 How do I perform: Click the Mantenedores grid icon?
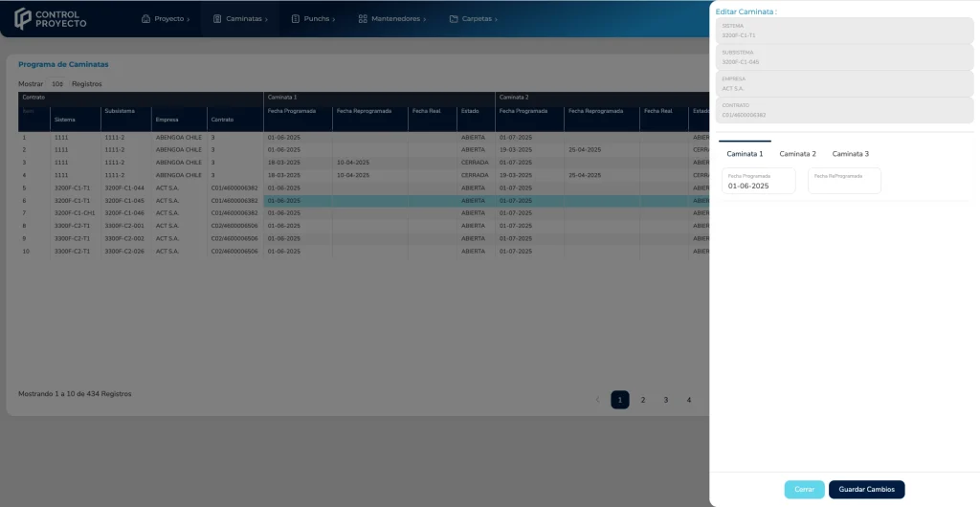point(363,19)
